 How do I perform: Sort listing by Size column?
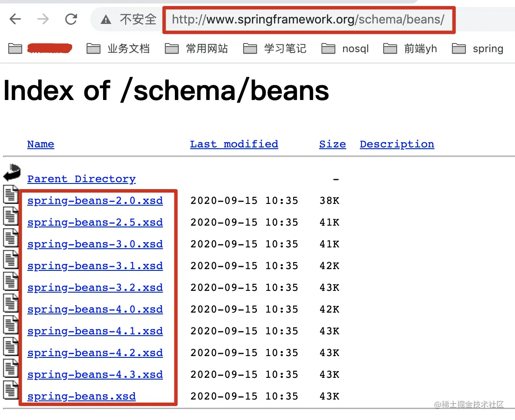[332, 144]
